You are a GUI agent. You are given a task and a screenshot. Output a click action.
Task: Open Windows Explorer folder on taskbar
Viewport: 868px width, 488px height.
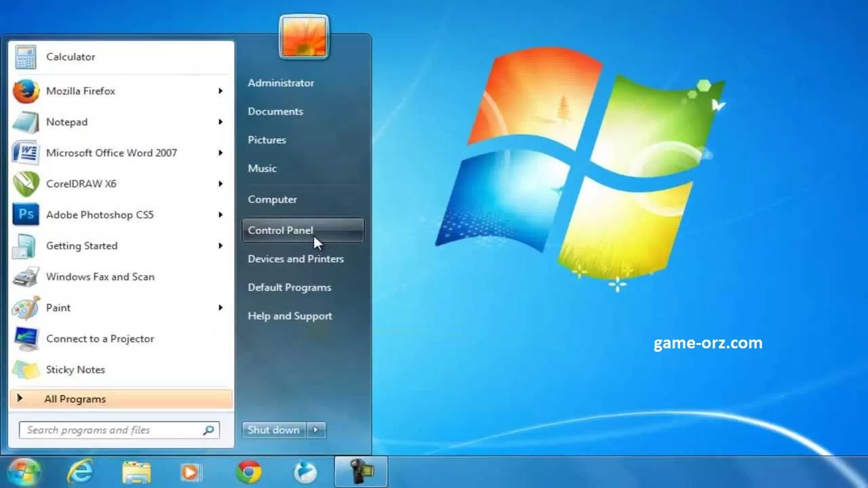(x=136, y=472)
